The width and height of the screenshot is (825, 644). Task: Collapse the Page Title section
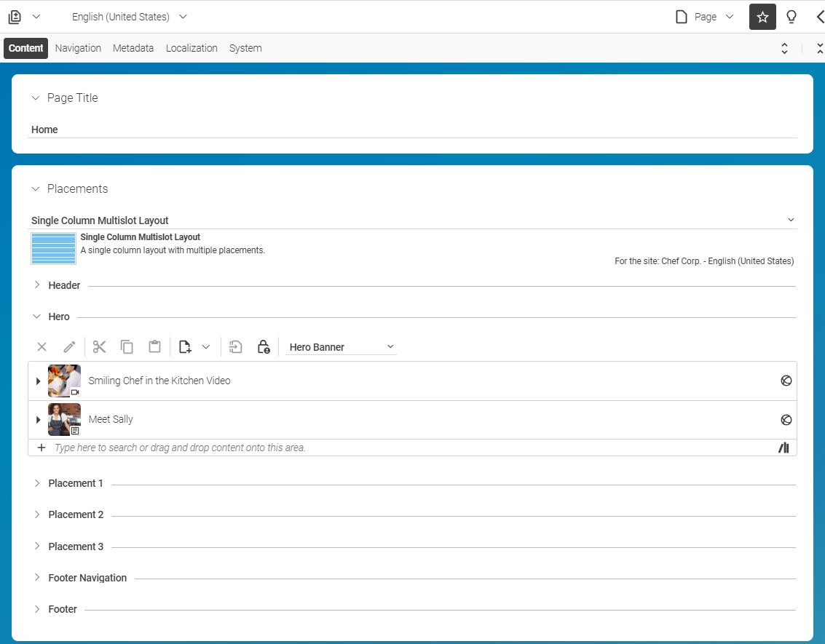[35, 98]
